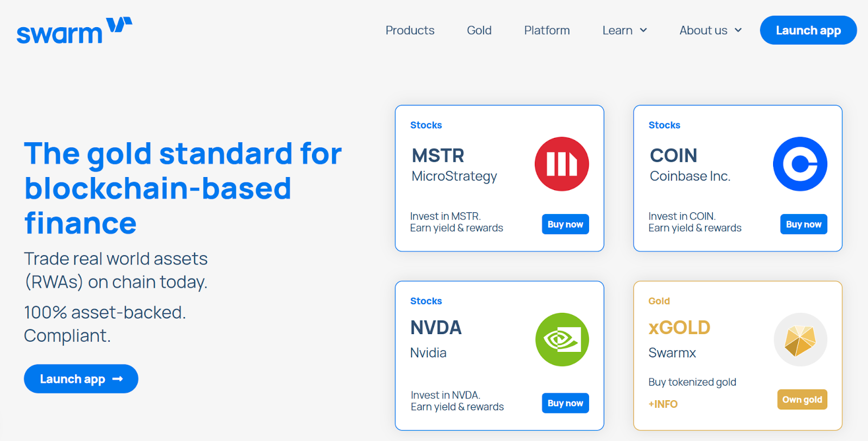Click the Stocks label on NVDA card
Screen dimensions: 868x441
coord(426,301)
